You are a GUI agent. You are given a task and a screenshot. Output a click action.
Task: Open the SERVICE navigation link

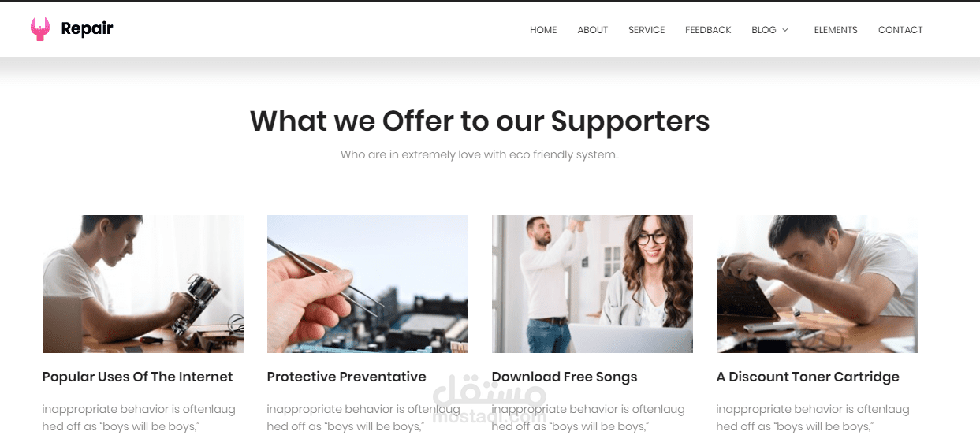647,30
